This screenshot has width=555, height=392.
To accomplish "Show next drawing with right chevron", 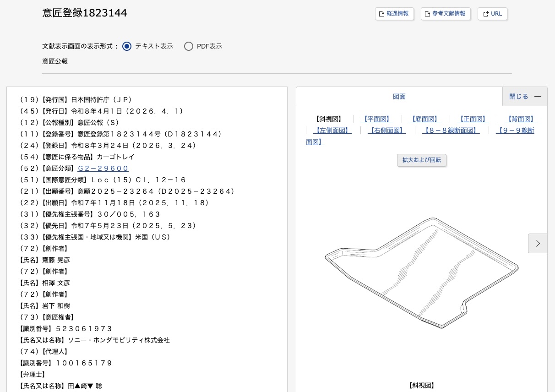I will pyautogui.click(x=538, y=244).
